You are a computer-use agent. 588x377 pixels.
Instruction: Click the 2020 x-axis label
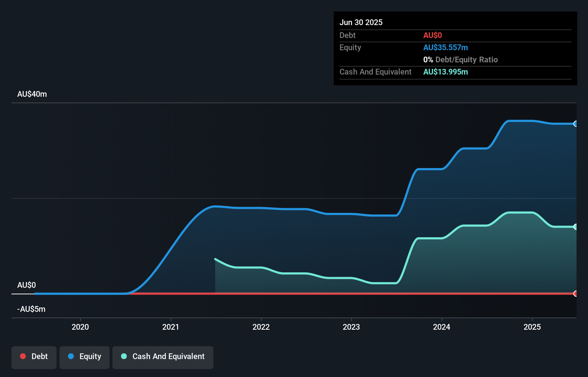click(80, 327)
